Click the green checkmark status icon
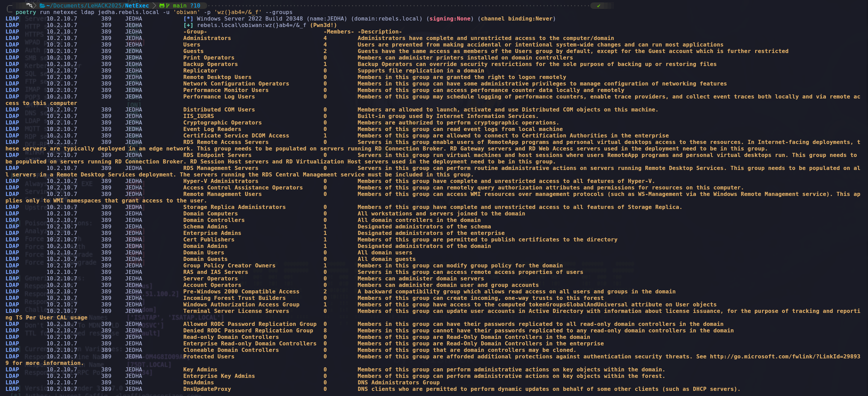868x396 pixels. (599, 5)
